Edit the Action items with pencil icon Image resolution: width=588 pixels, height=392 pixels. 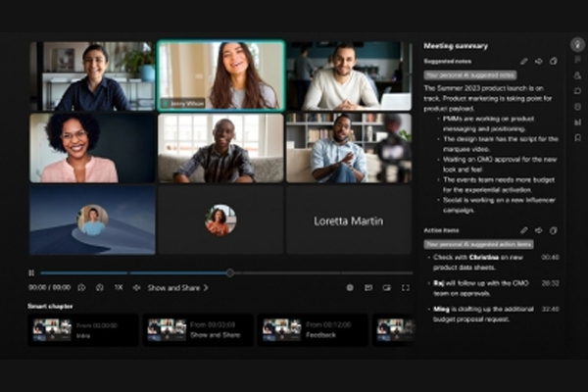(x=523, y=230)
